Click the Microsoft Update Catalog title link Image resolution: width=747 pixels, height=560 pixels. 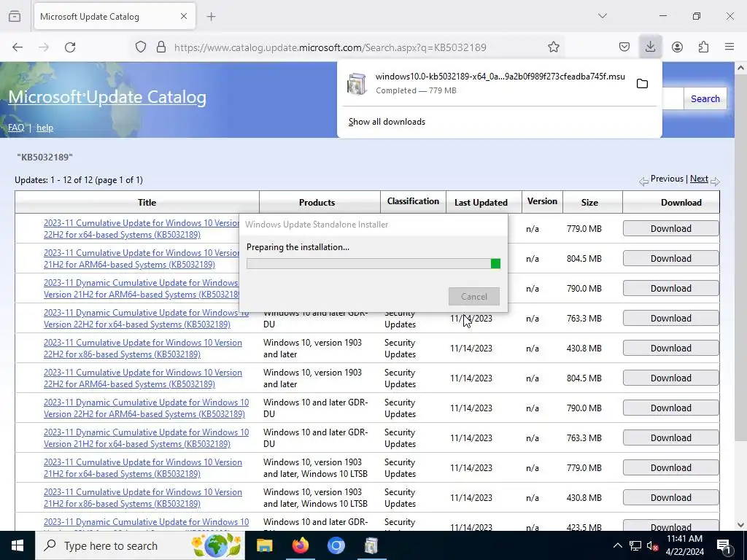(107, 97)
